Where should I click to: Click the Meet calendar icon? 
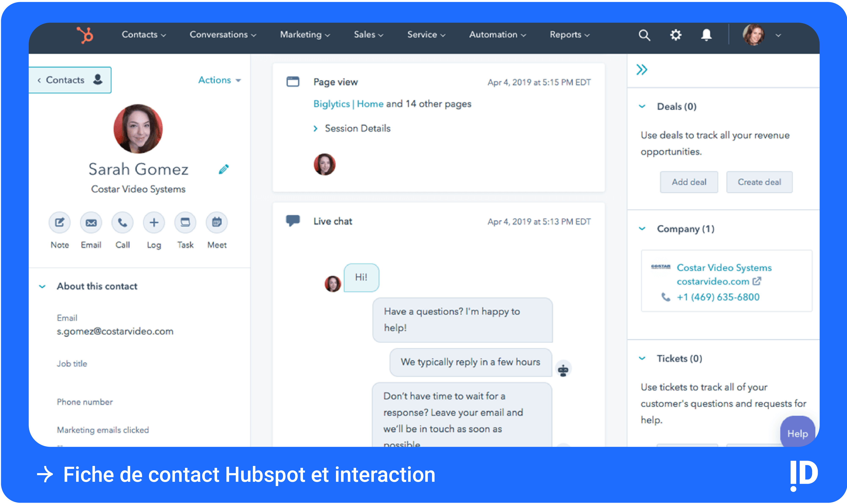tap(216, 223)
